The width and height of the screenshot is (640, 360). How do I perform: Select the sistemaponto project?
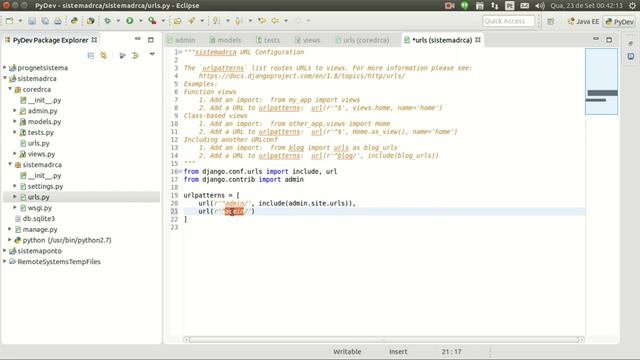point(39,251)
